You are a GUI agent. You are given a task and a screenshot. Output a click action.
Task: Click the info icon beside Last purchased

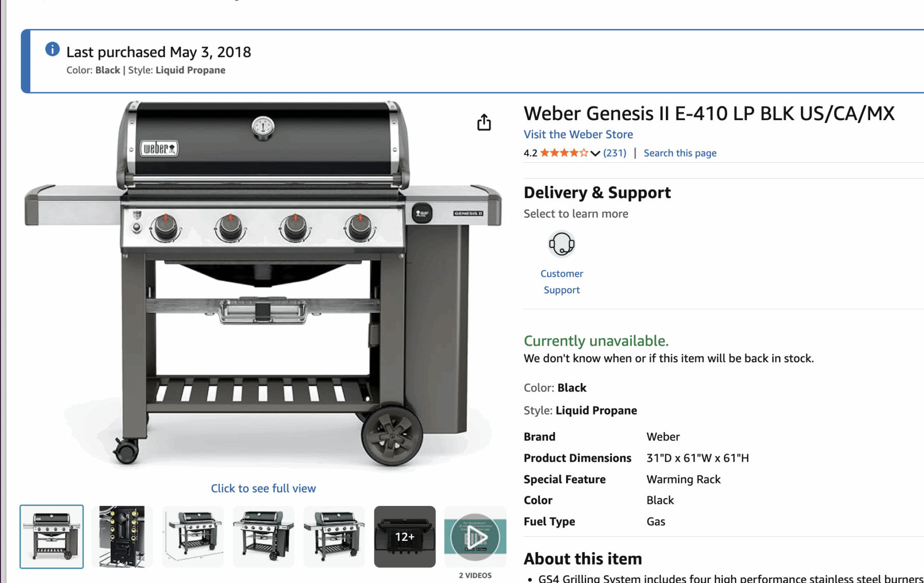click(52, 49)
